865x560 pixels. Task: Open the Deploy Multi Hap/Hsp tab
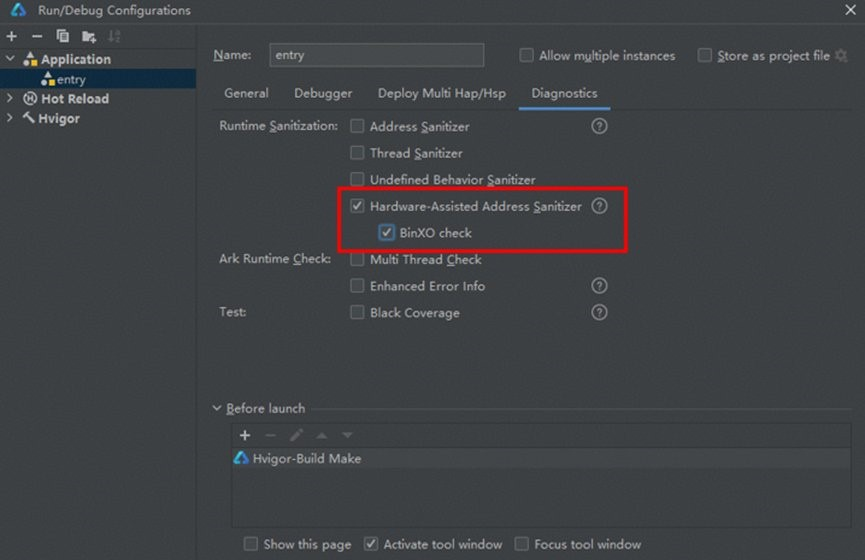pos(441,93)
